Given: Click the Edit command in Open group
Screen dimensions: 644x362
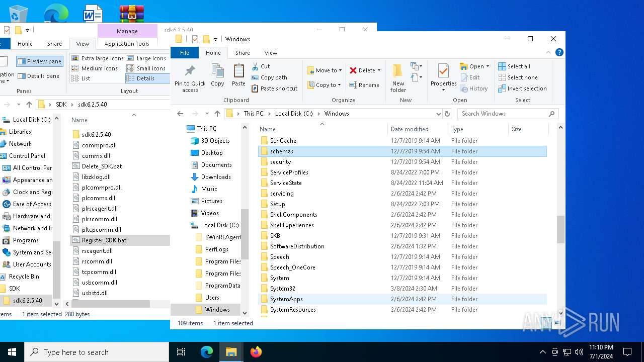Looking at the screenshot, I should (x=470, y=77).
